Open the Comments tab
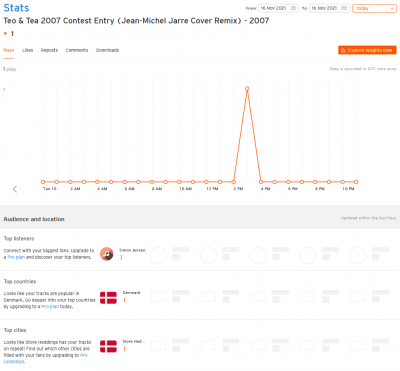400x371 pixels. (77, 50)
